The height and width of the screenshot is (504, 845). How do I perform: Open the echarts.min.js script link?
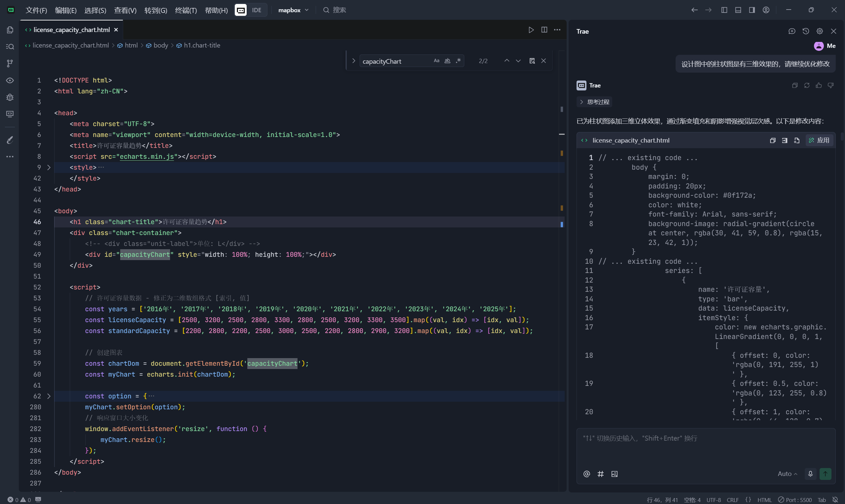pyautogui.click(x=147, y=156)
